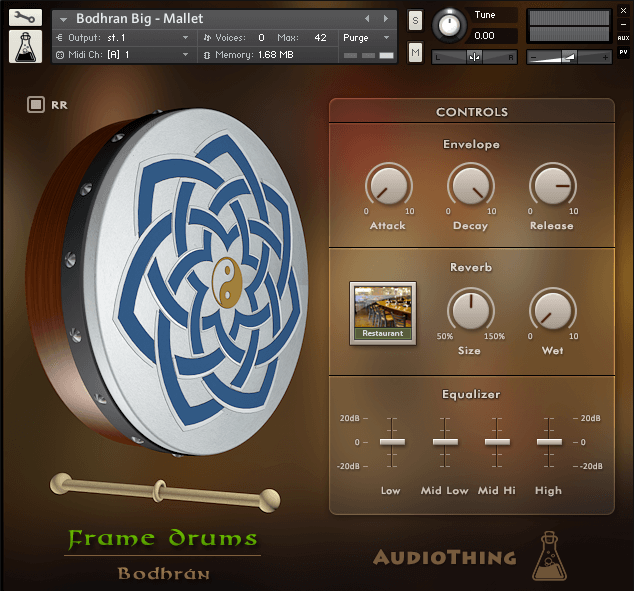This screenshot has width=634, height=591.
Task: Click the Attack envelope knob
Action: [389, 185]
